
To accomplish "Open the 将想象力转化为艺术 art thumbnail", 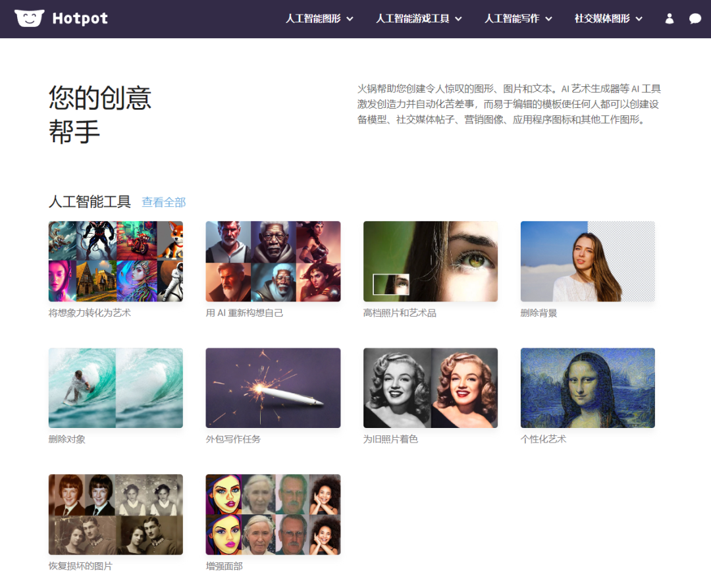I will (116, 261).
